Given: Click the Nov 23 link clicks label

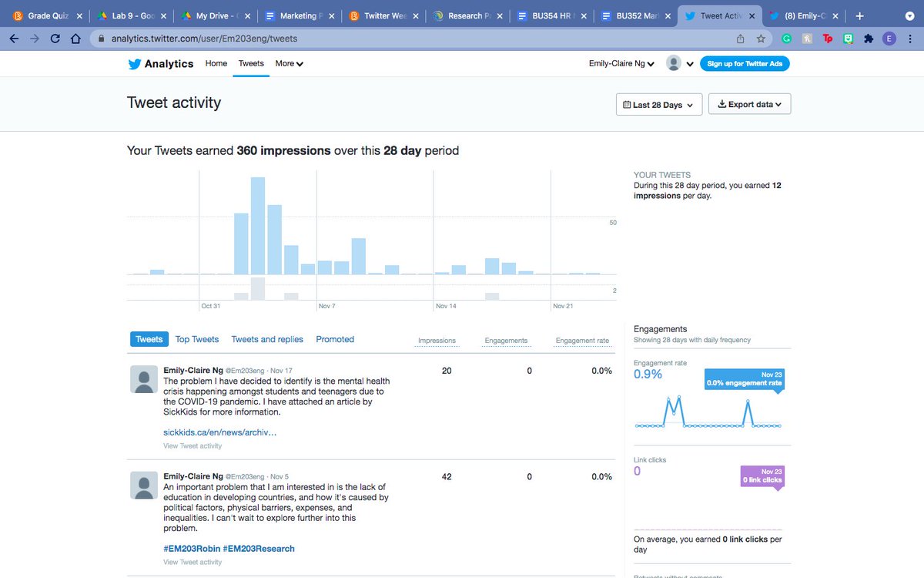Looking at the screenshot, I should point(762,476).
